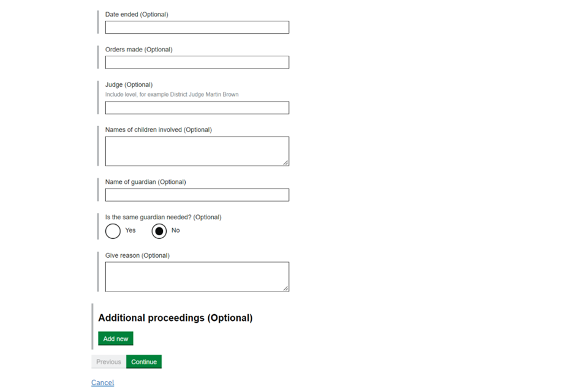
Task: Click resize handle of Give reason textarea
Action: (285, 288)
